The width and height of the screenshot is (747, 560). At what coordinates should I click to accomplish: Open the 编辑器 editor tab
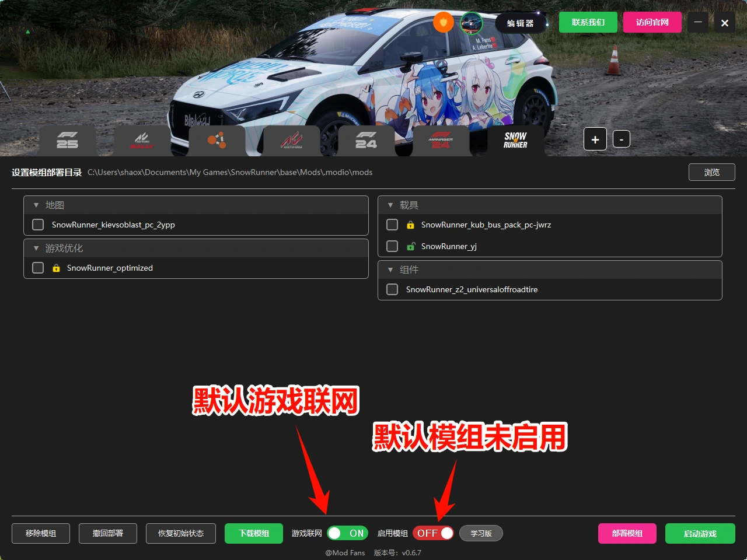(x=520, y=23)
